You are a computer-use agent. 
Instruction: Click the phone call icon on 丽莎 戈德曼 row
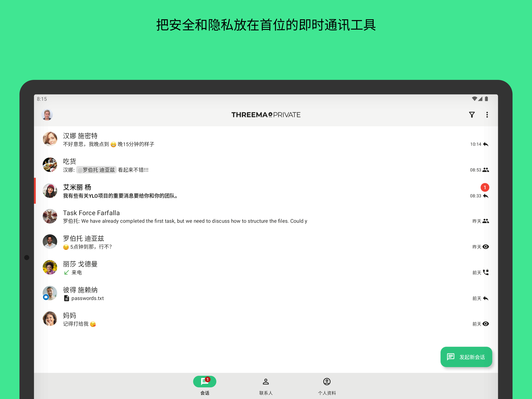tap(486, 272)
